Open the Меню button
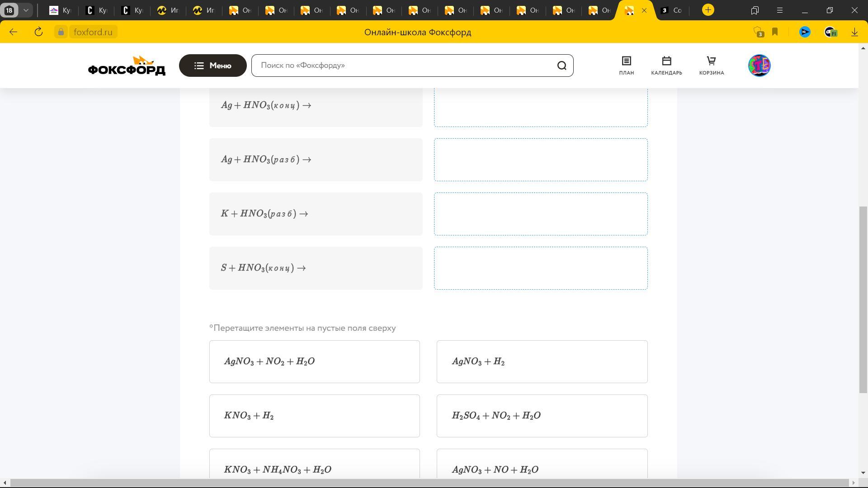The width and height of the screenshot is (868, 488). 212,66
